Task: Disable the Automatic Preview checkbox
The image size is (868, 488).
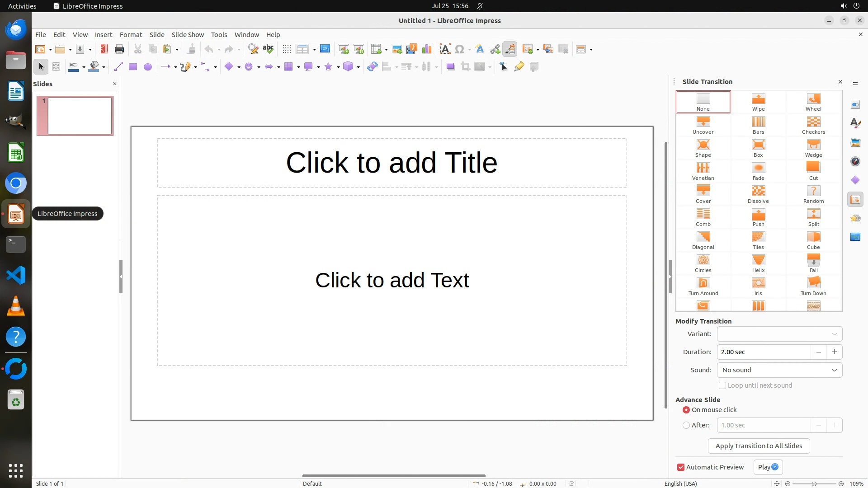Action: coord(681,467)
